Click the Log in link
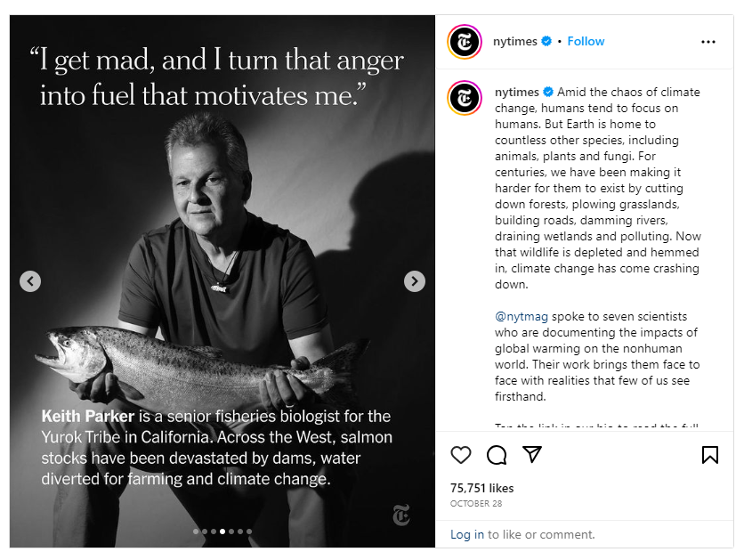 466,534
